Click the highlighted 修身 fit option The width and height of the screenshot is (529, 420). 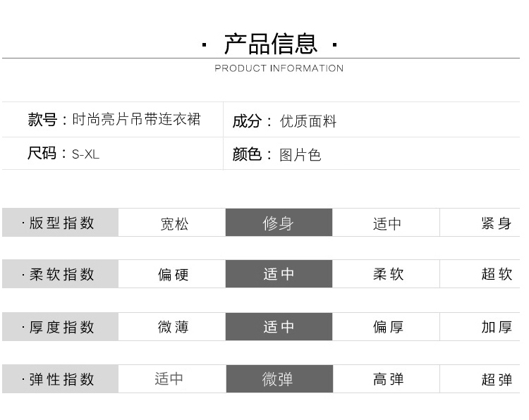279,223
